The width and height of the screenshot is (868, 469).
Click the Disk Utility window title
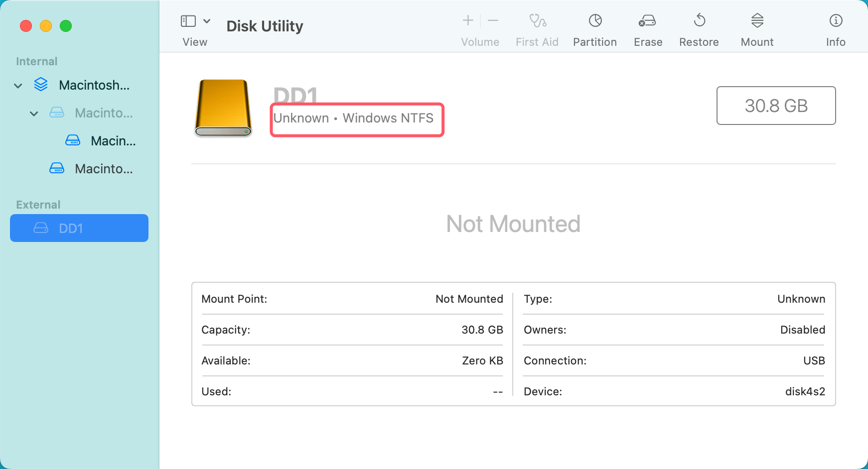pyautogui.click(x=265, y=26)
